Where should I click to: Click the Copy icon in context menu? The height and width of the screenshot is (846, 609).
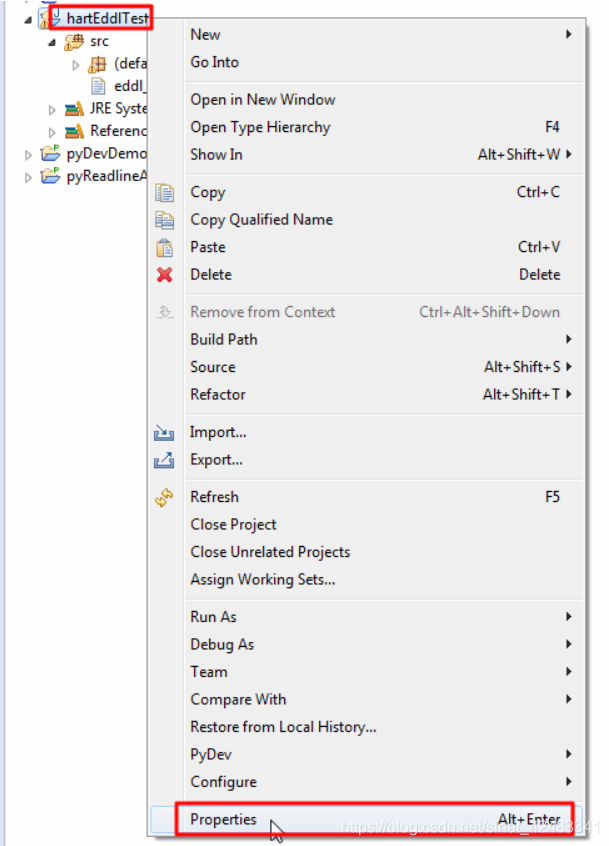[x=165, y=193]
